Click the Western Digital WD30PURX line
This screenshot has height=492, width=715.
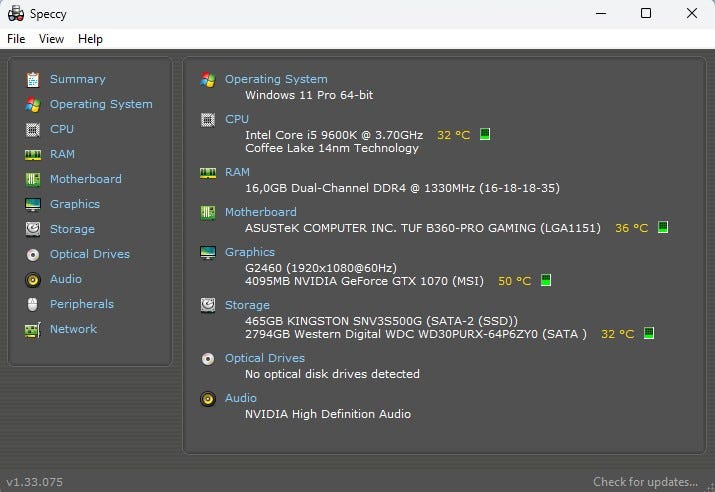pyautogui.click(x=416, y=334)
